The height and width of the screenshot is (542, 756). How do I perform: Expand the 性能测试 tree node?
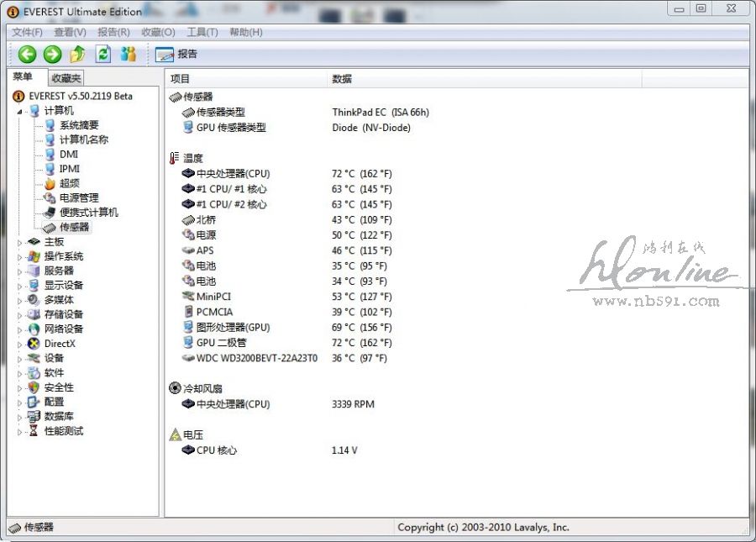click(20, 431)
